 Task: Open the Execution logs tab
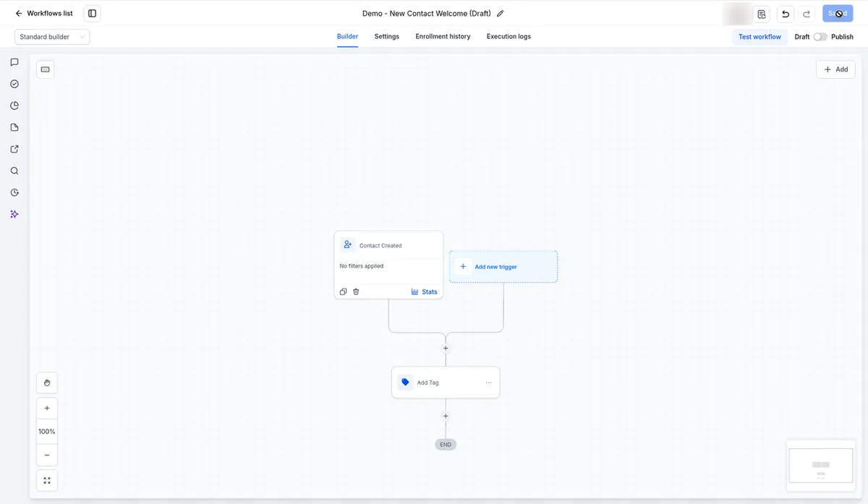(509, 37)
